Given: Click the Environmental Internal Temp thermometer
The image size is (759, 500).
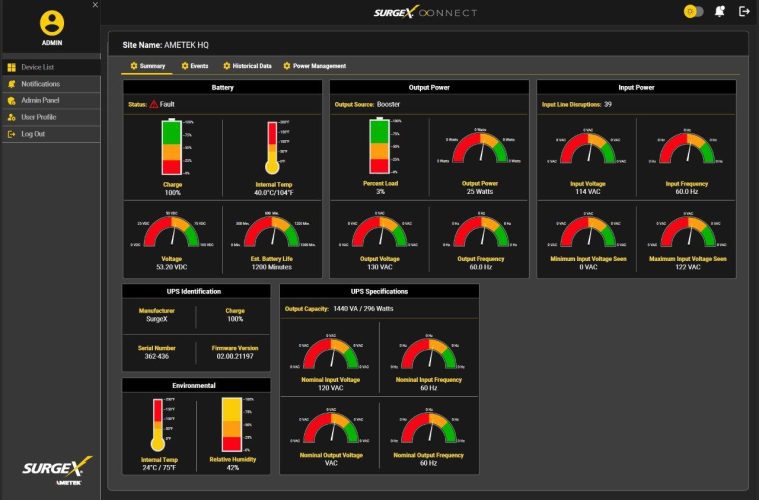Looking at the screenshot, I should (x=158, y=425).
